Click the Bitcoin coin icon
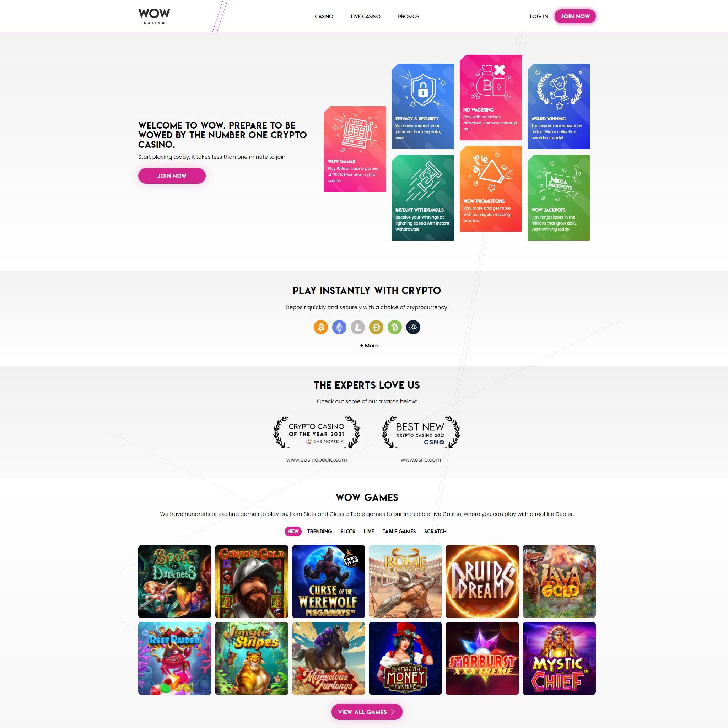728x728 pixels. [x=321, y=327]
